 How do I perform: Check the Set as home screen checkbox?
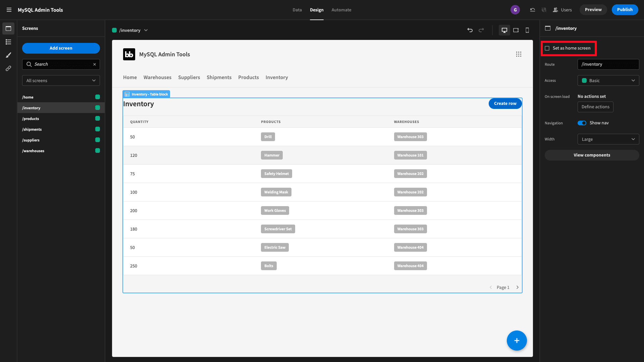[547, 48]
